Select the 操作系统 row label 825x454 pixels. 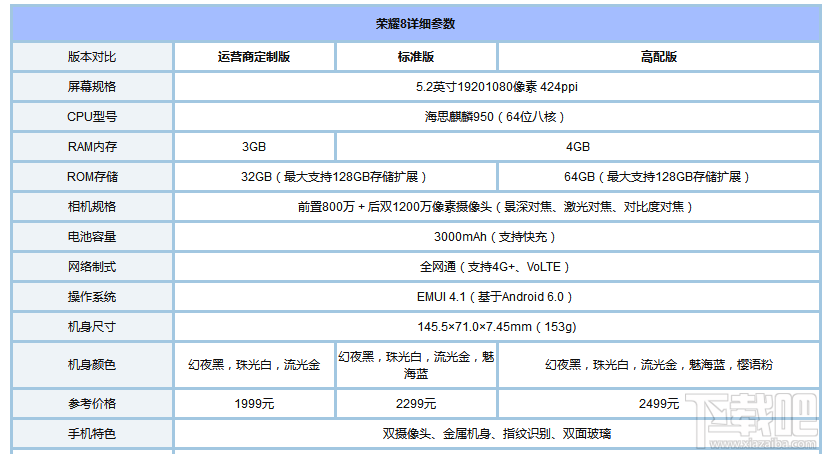[92, 297]
